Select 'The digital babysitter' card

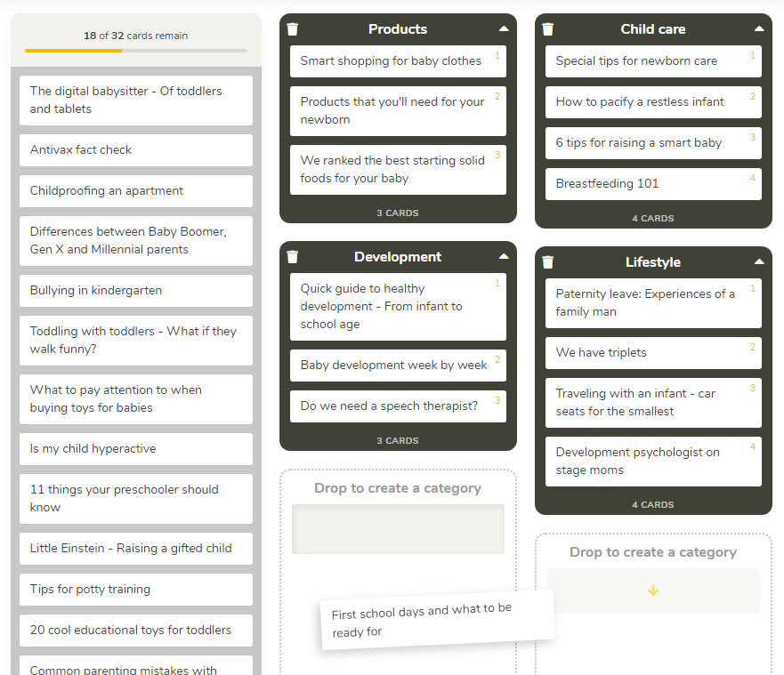point(136,100)
